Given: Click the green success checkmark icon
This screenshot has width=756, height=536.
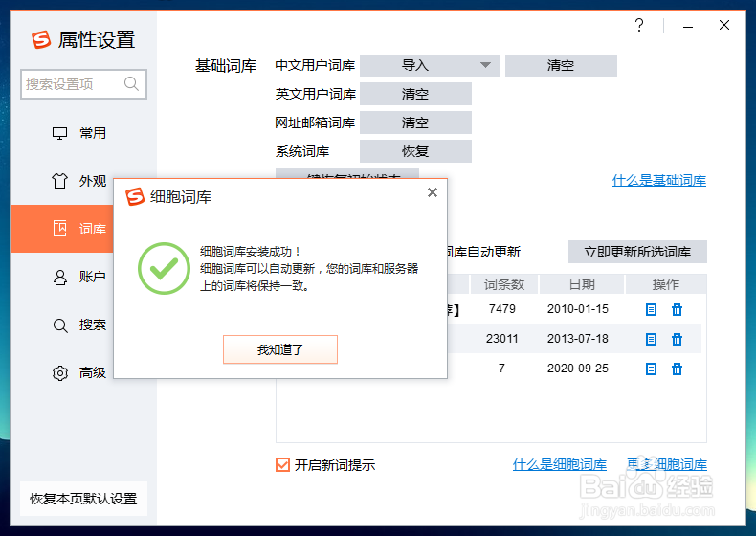Looking at the screenshot, I should (x=164, y=268).
